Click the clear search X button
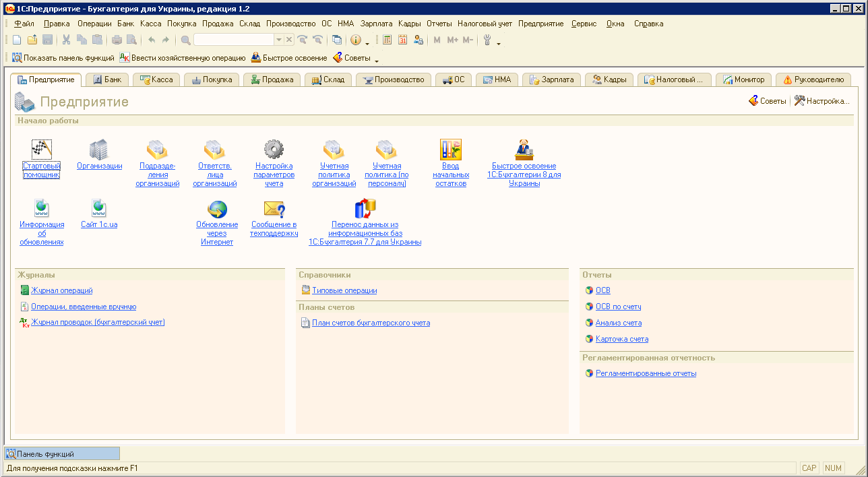The height and width of the screenshot is (477, 868). [289, 40]
